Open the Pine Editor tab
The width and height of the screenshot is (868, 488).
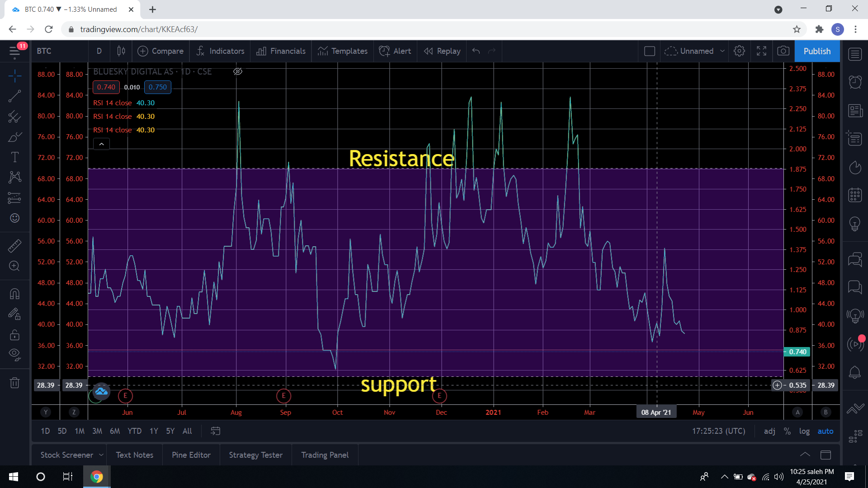[x=191, y=455]
